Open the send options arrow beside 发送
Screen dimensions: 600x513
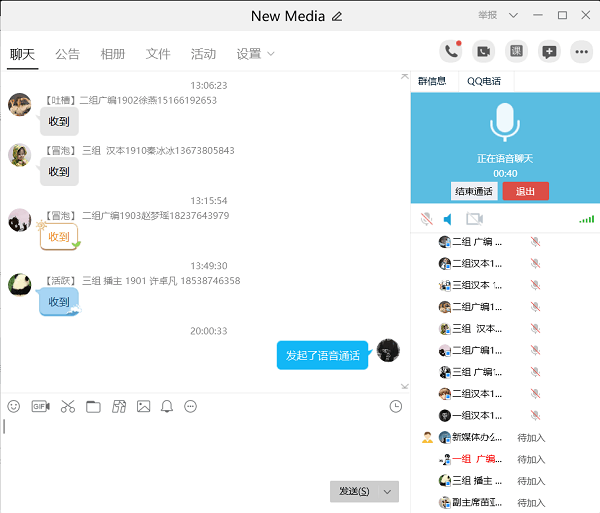[x=389, y=491]
